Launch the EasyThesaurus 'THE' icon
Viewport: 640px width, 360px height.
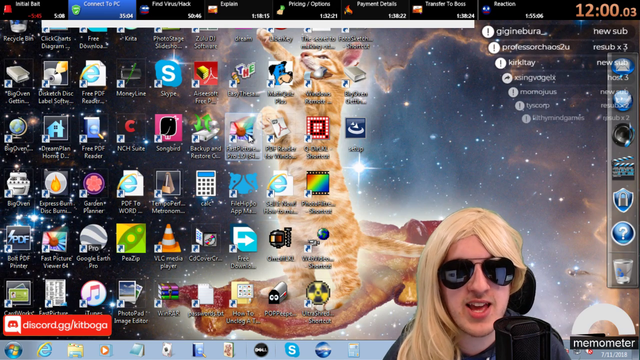click(x=243, y=78)
